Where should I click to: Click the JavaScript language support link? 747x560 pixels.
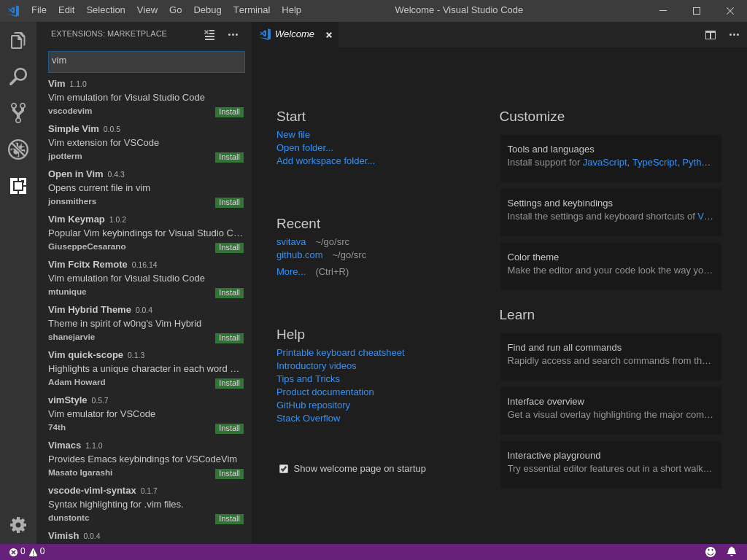tap(605, 163)
